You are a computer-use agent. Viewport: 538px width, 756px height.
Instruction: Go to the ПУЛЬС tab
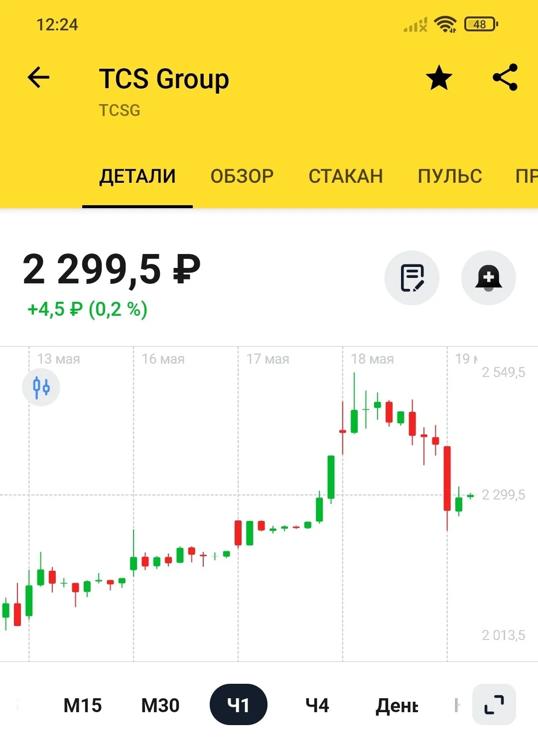point(450,176)
